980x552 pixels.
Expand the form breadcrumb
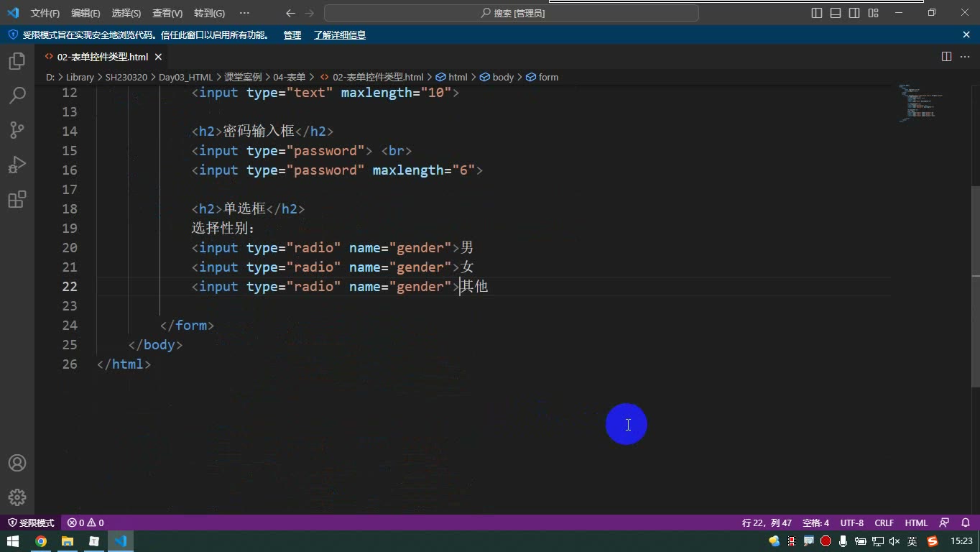(542, 77)
